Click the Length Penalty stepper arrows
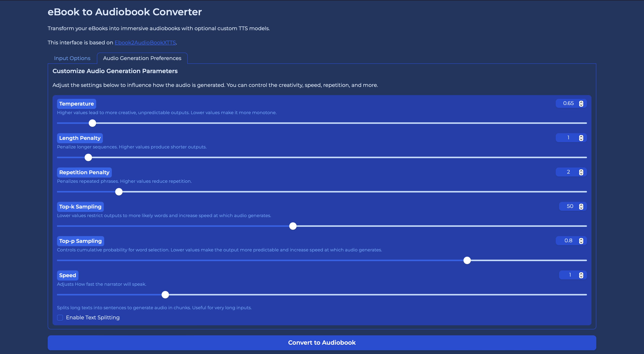Image resolution: width=644 pixels, height=354 pixels. point(581,138)
